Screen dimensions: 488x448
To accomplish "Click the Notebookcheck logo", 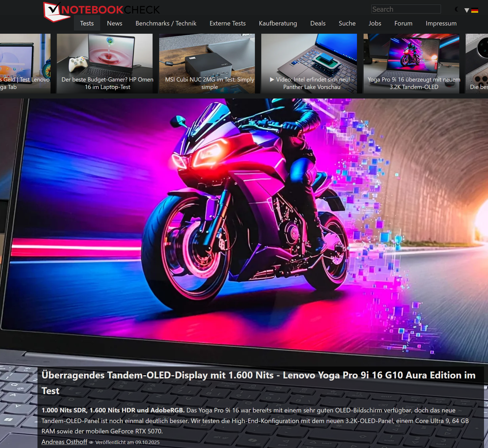I will click(102, 12).
